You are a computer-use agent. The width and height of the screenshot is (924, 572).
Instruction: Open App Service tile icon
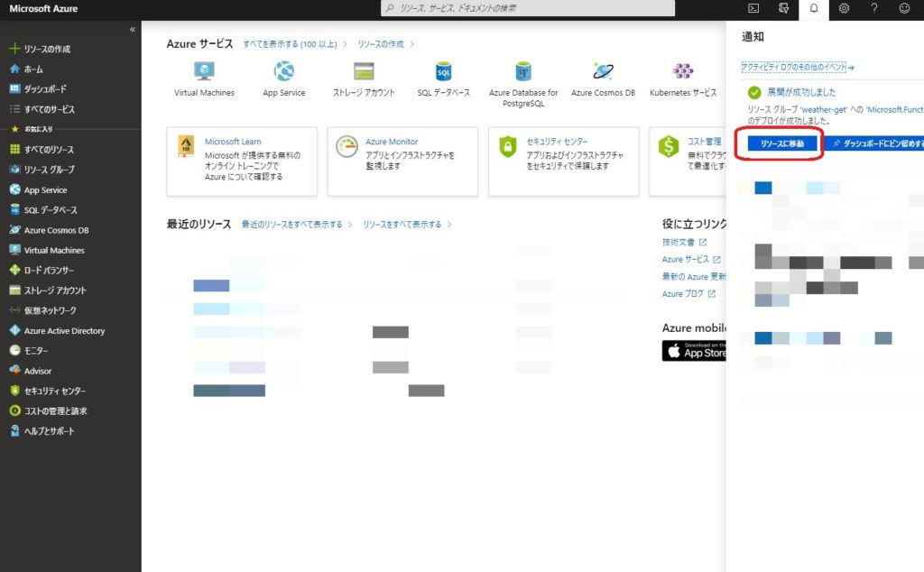tap(284, 71)
